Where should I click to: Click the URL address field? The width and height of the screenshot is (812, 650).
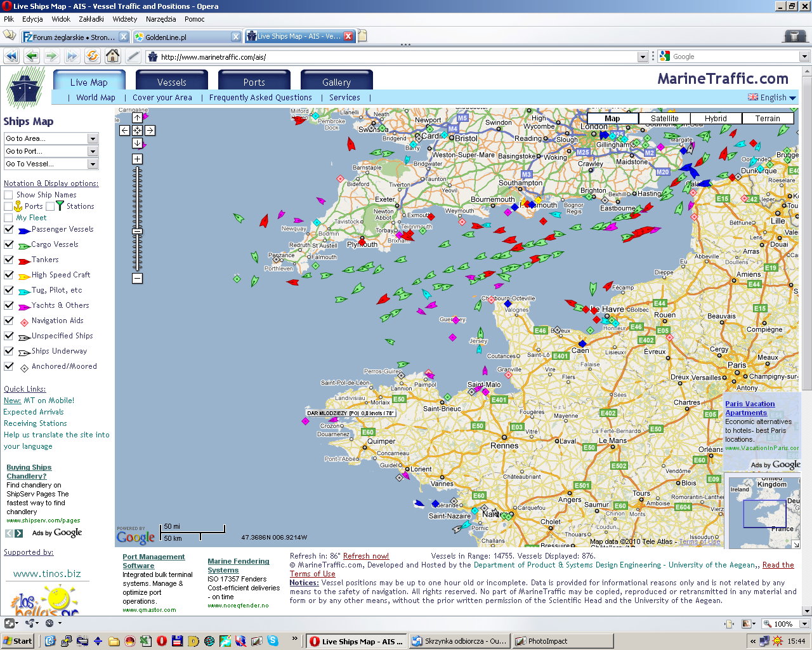pyautogui.click(x=398, y=56)
